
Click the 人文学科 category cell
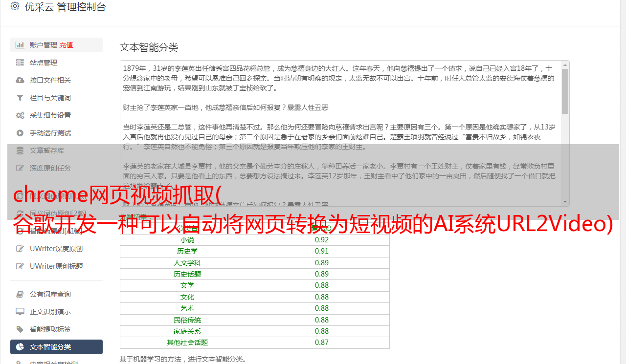(187, 263)
